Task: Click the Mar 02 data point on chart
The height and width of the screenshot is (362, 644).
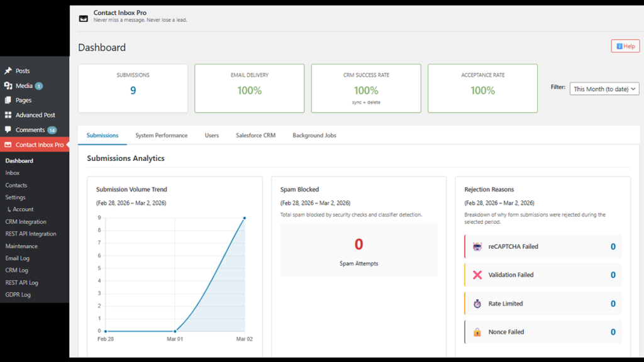Action: tap(244, 218)
